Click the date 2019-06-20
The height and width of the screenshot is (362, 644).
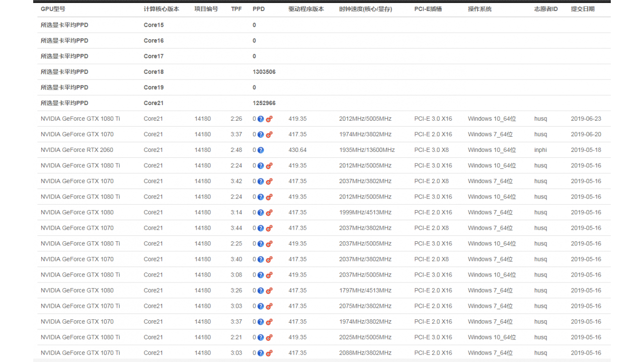tap(586, 134)
